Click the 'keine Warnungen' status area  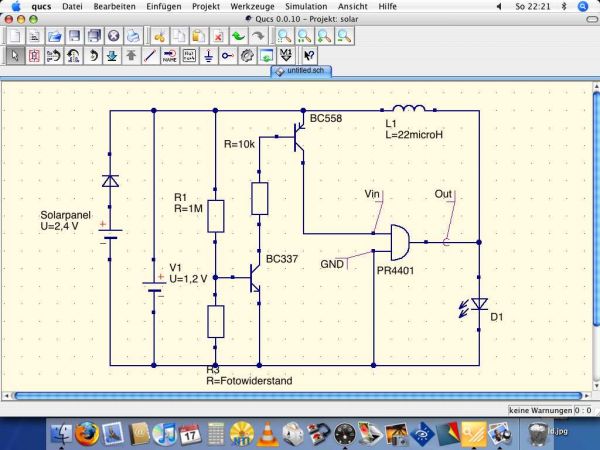551,411
